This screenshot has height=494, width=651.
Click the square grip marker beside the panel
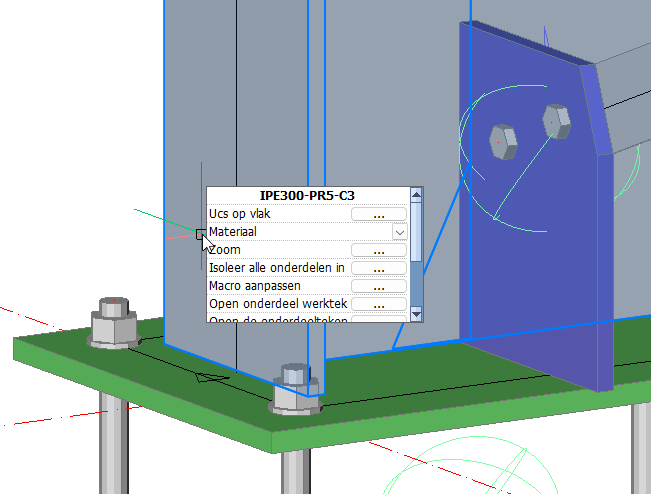coord(201,235)
